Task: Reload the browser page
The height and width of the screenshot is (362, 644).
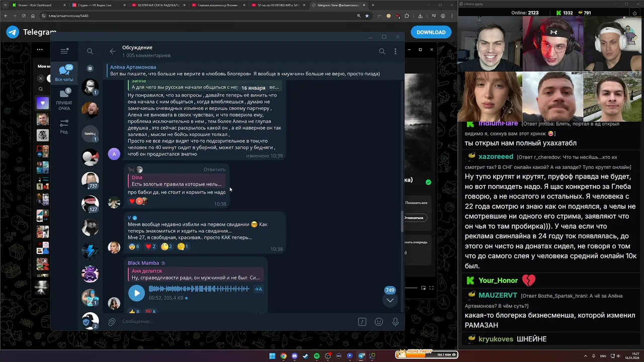Action: coord(24,16)
